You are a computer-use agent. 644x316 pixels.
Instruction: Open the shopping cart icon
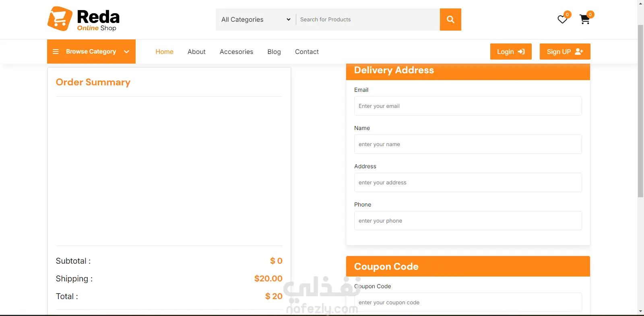point(585,19)
